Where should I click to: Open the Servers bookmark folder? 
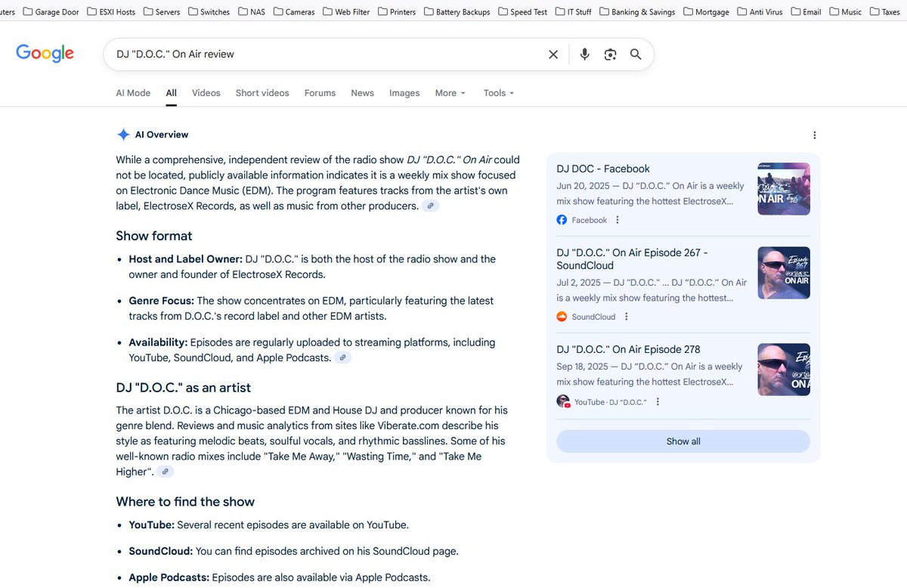[162, 12]
